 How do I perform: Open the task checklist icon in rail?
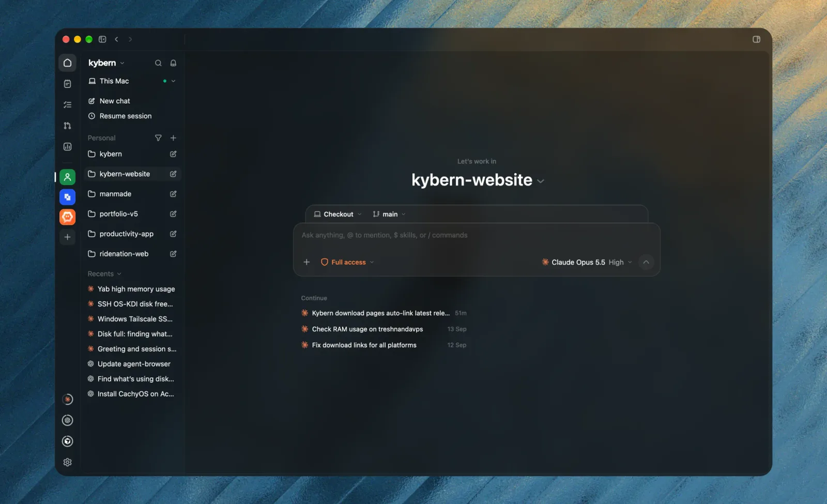(67, 105)
